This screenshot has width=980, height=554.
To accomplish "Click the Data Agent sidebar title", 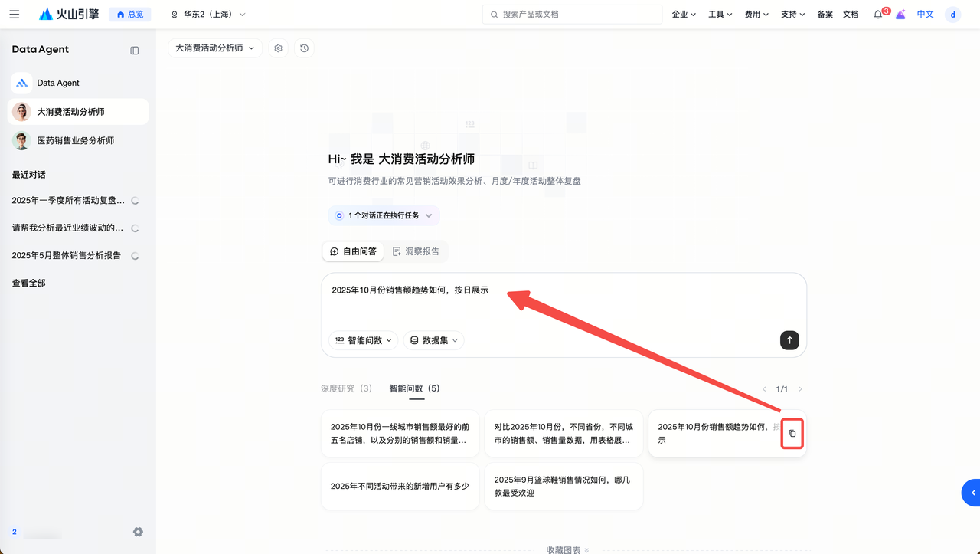I will (41, 50).
